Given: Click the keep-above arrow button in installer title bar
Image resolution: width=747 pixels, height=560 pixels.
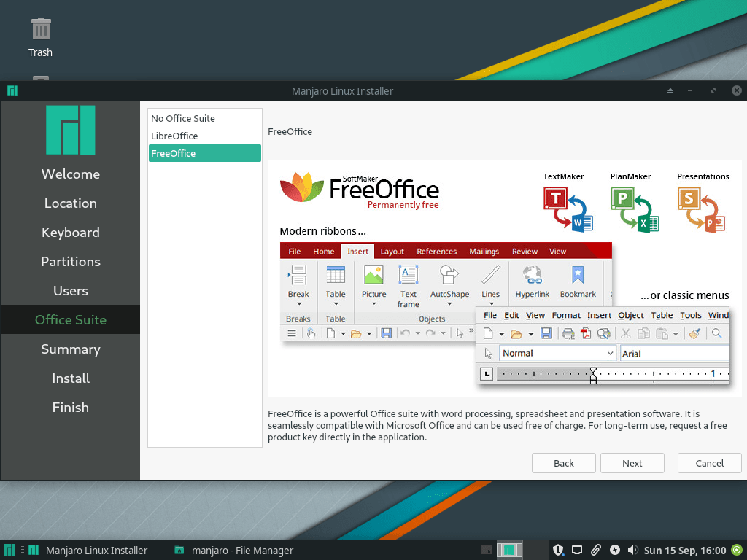Looking at the screenshot, I should [x=670, y=90].
